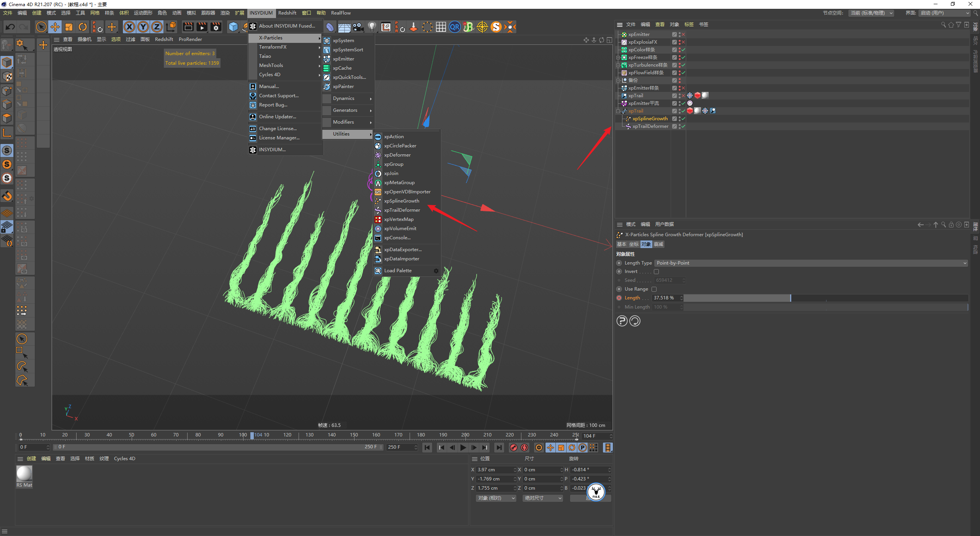Open the Length Type dropdown
Image resolution: width=980 pixels, height=536 pixels.
[x=812, y=263]
